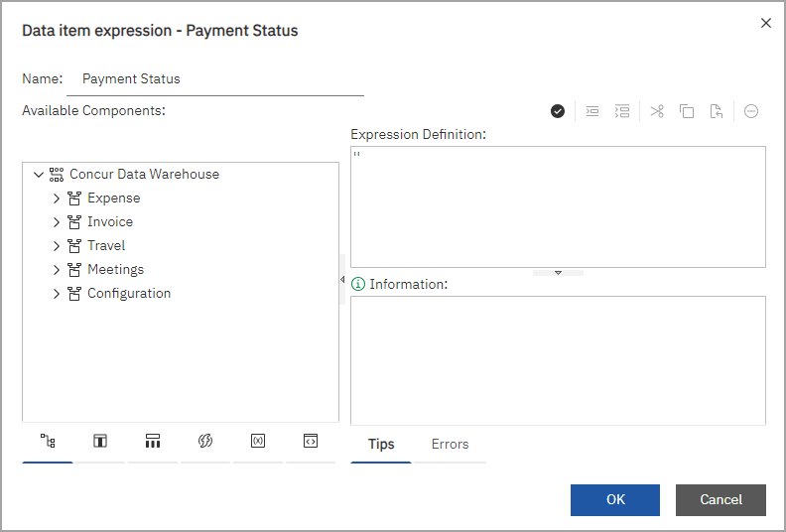Open the Data Items tab icon

[x=100, y=441]
